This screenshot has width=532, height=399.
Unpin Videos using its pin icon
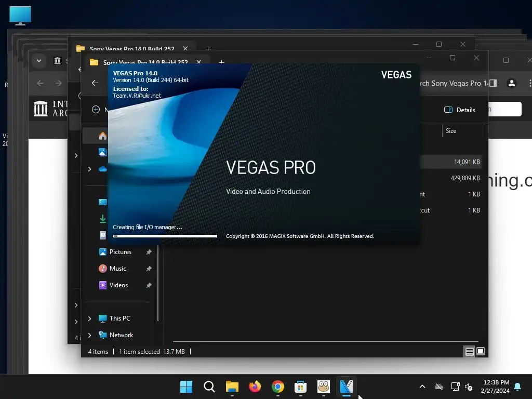(149, 285)
